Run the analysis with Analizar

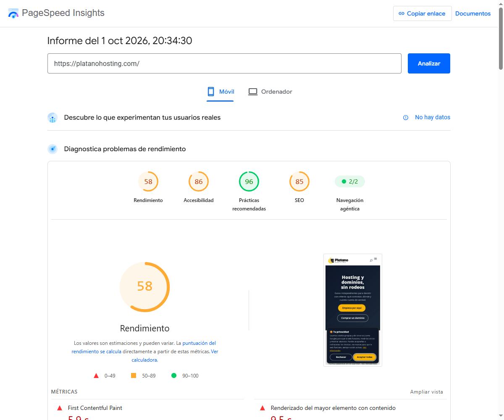pos(429,63)
